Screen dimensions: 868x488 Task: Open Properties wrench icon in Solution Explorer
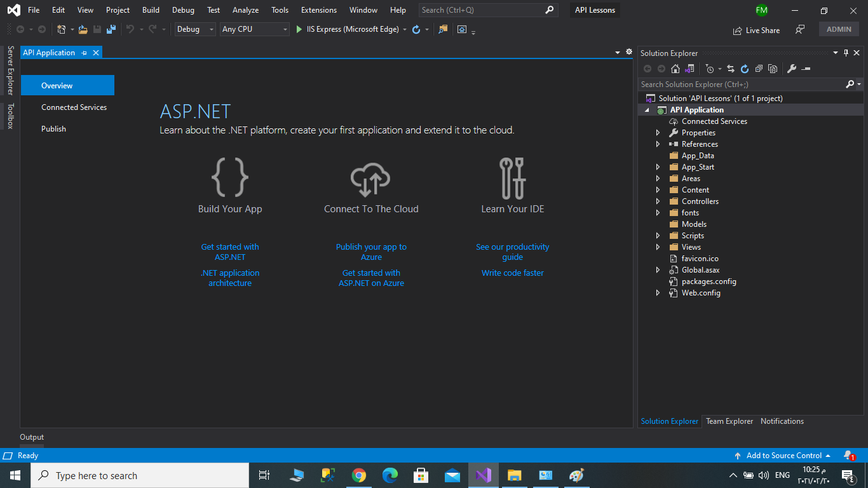[x=792, y=69]
